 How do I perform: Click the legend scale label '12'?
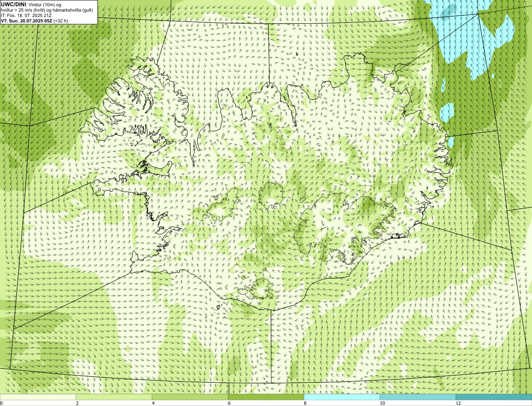click(x=458, y=403)
